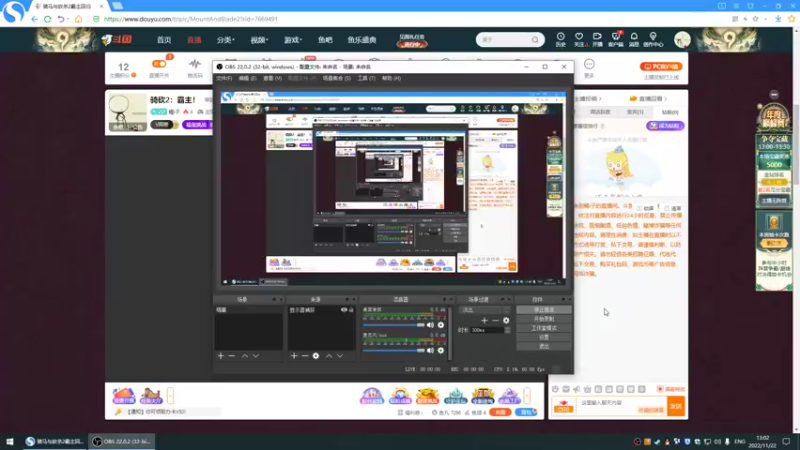Open OBS 帮助(H) menu
Viewport: 800px width, 450px height.
(x=391, y=78)
